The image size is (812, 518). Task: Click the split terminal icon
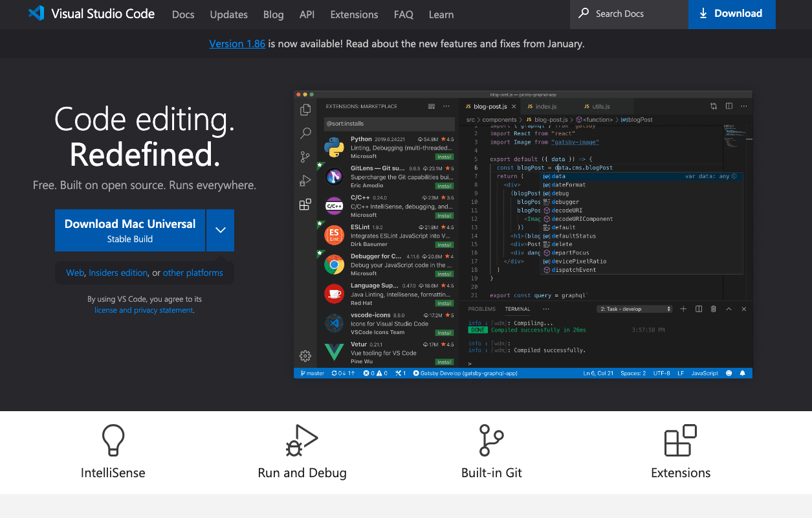(x=699, y=309)
